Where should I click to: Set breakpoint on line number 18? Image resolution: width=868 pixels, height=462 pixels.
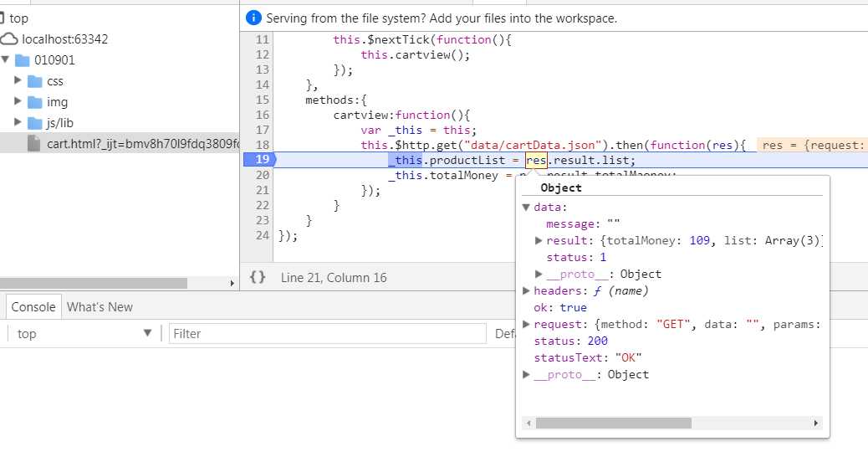pos(263,145)
